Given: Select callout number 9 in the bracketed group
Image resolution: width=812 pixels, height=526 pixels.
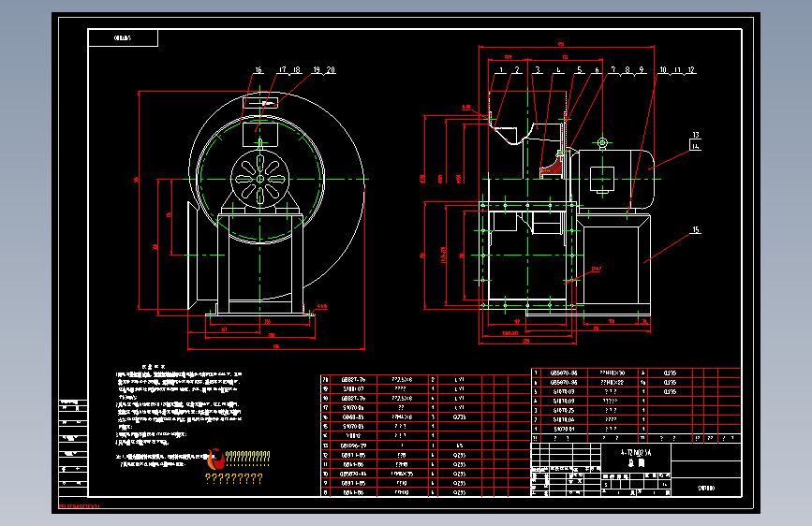Looking at the screenshot, I should tap(642, 69).
